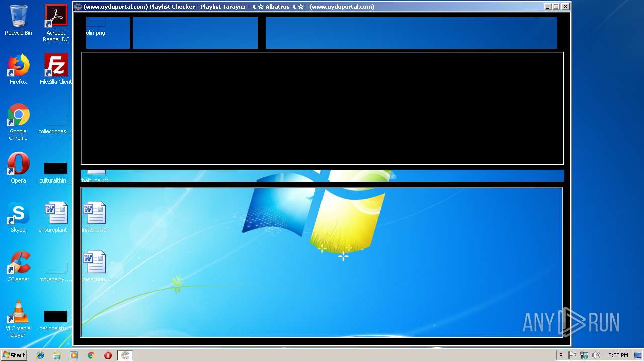Click the Playlist Checker window title text
644x362 pixels.
[x=229, y=7]
